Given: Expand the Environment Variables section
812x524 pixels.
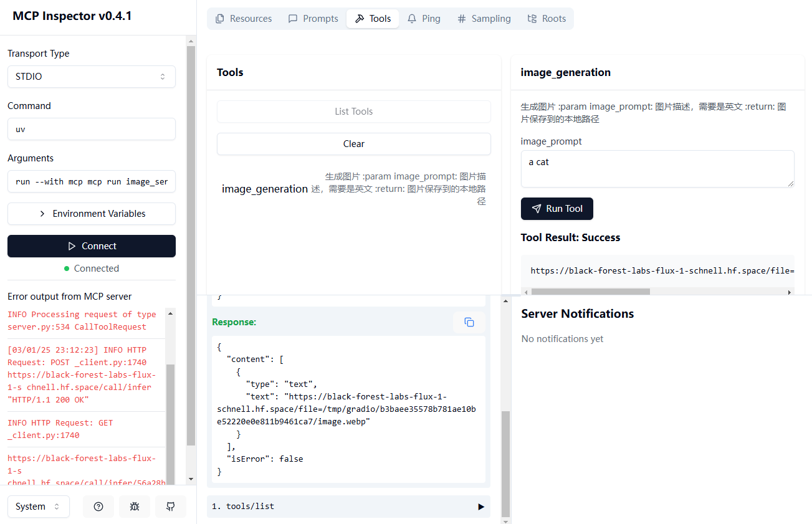Looking at the screenshot, I should [92, 214].
